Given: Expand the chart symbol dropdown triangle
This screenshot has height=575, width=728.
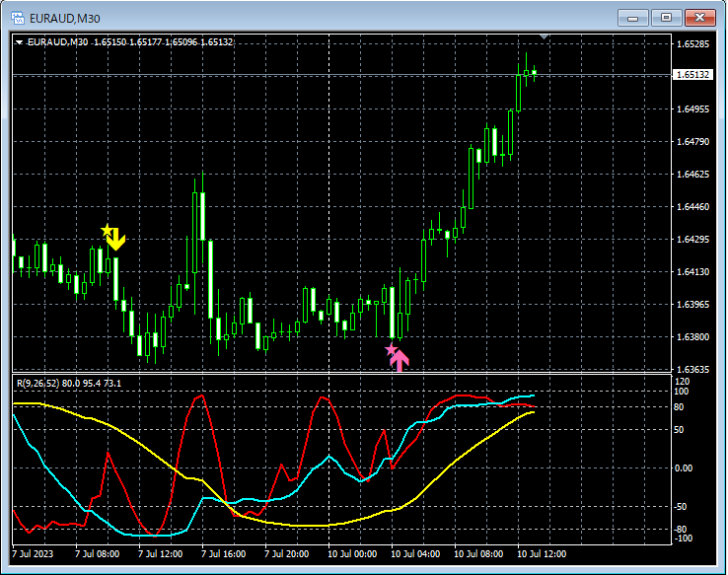Looking at the screenshot, I should 19,42.
